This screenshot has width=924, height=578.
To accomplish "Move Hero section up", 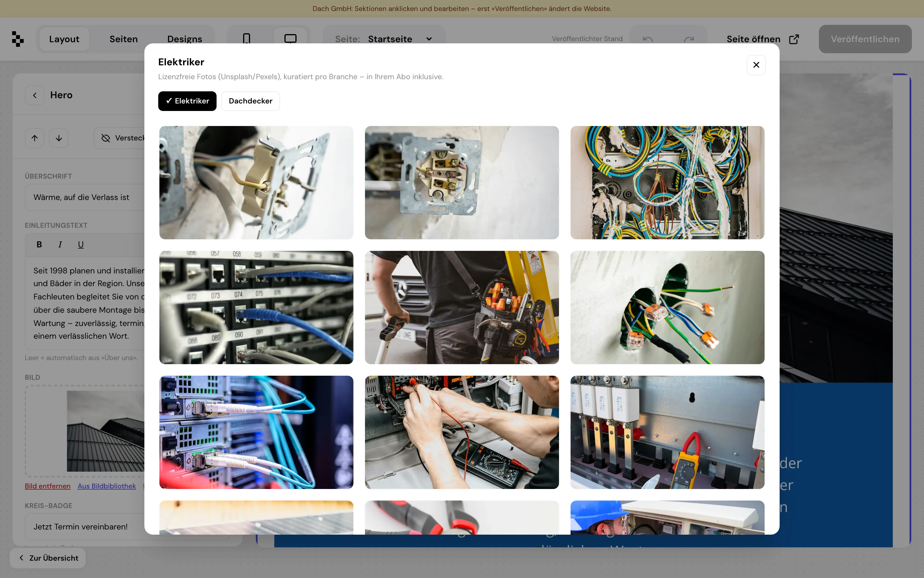I will coord(35,138).
